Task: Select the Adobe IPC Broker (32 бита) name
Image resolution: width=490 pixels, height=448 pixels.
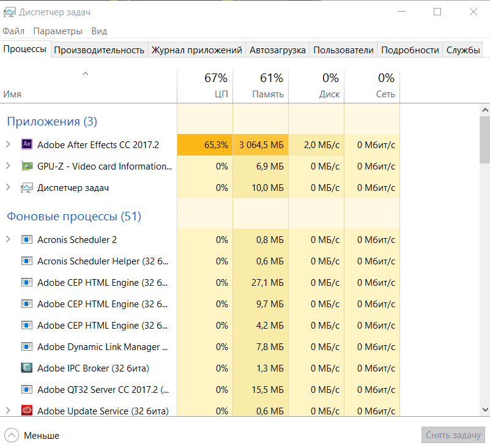Action: (x=93, y=368)
